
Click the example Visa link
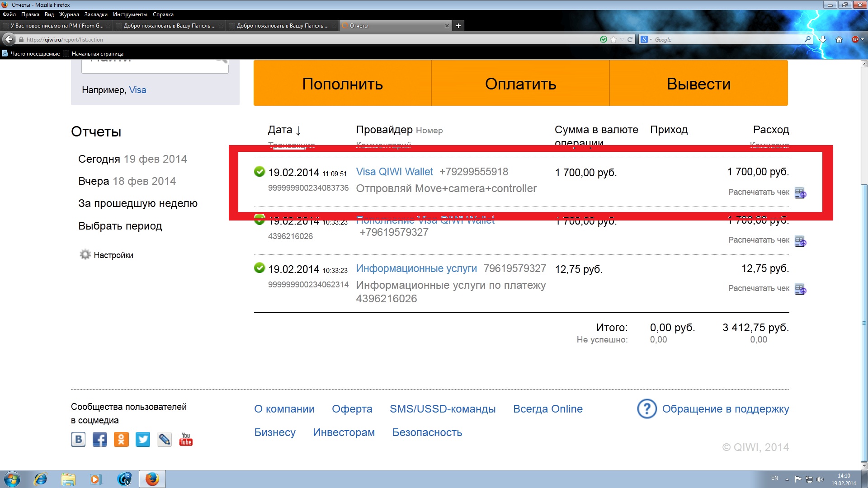coord(137,90)
